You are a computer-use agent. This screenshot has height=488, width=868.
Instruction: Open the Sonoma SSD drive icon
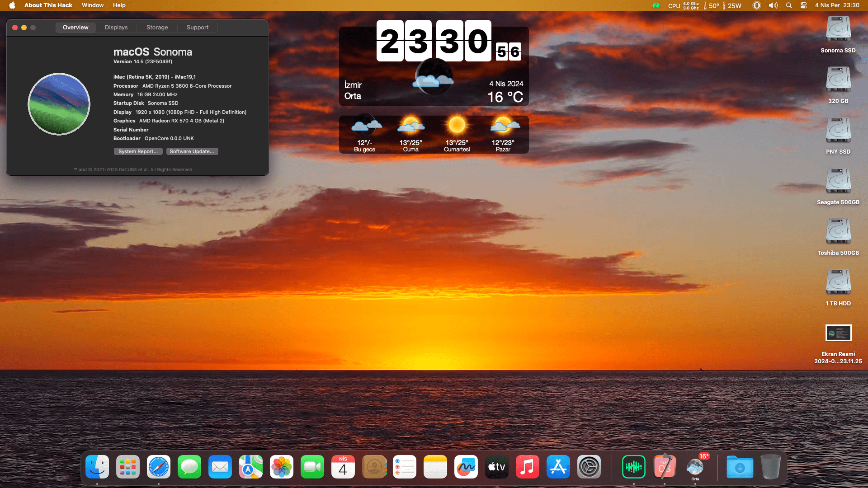838,30
